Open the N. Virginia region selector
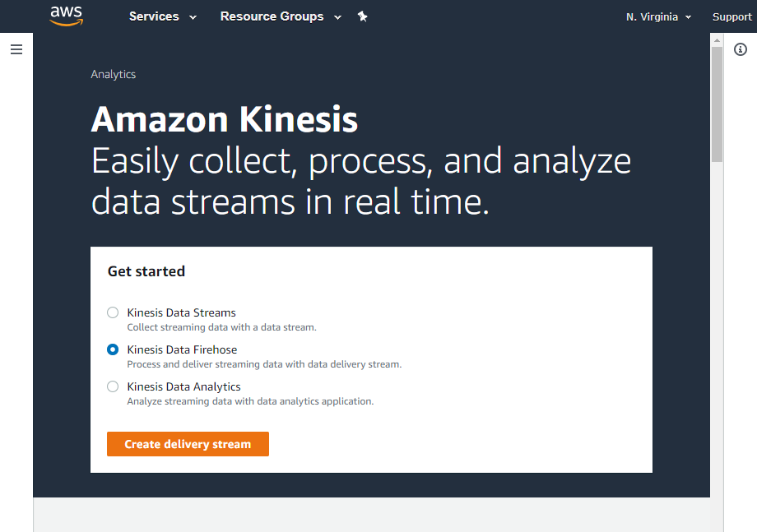Screen dimensions: 757x532 (x=658, y=17)
